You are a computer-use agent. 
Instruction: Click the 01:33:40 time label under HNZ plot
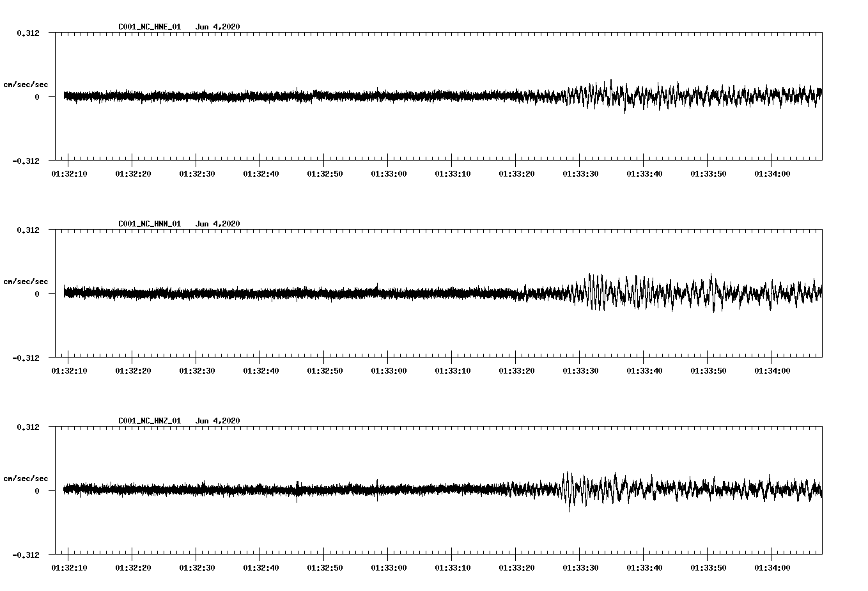644,568
